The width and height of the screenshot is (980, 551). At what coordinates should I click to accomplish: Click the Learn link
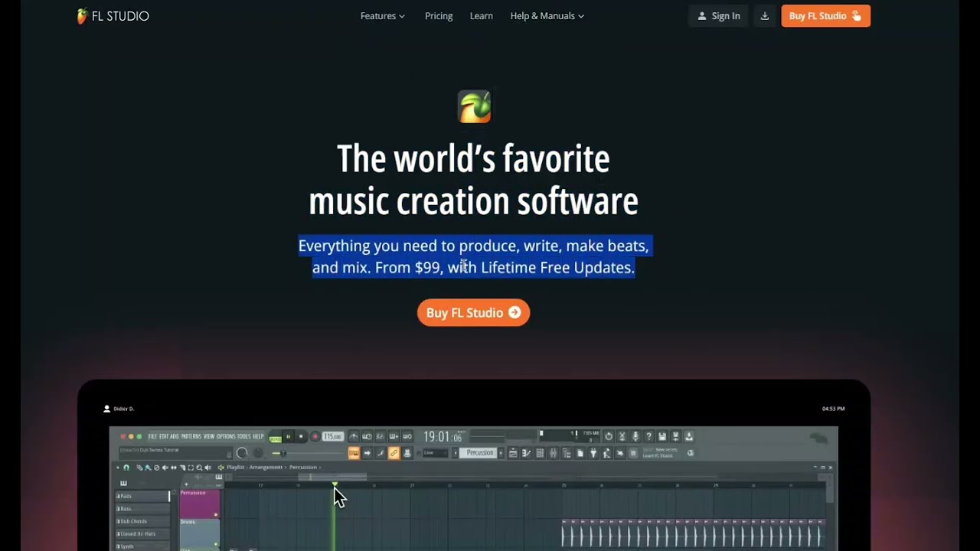[x=482, y=16]
